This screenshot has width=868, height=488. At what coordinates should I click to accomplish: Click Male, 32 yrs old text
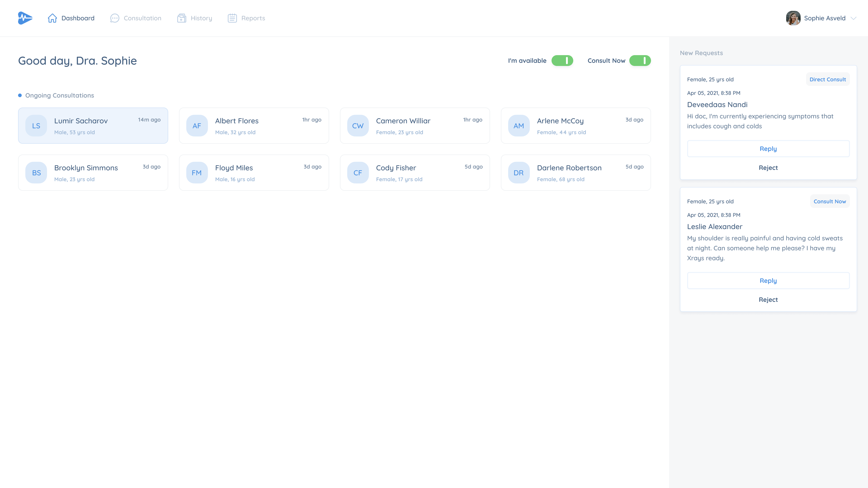235,132
